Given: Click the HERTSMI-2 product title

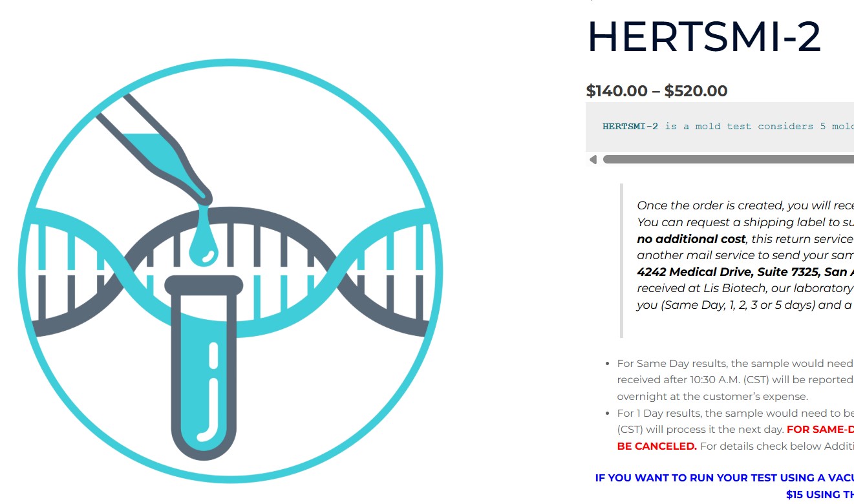Looking at the screenshot, I should (704, 37).
